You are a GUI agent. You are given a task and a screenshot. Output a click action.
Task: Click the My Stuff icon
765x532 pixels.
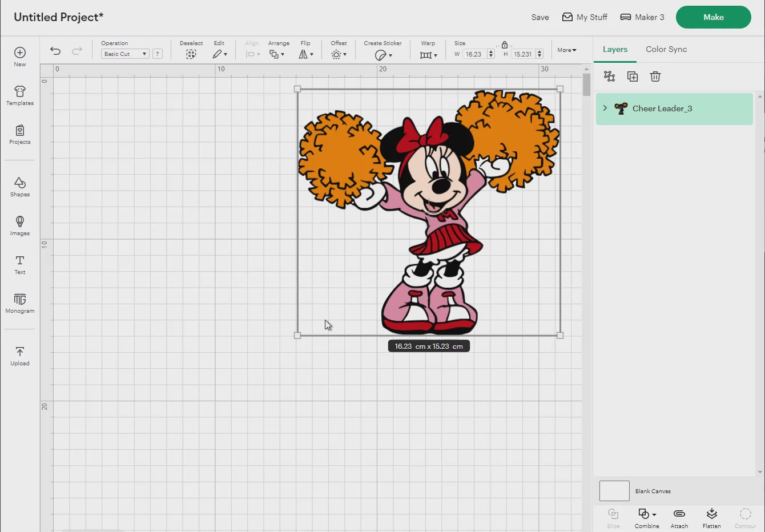(567, 17)
